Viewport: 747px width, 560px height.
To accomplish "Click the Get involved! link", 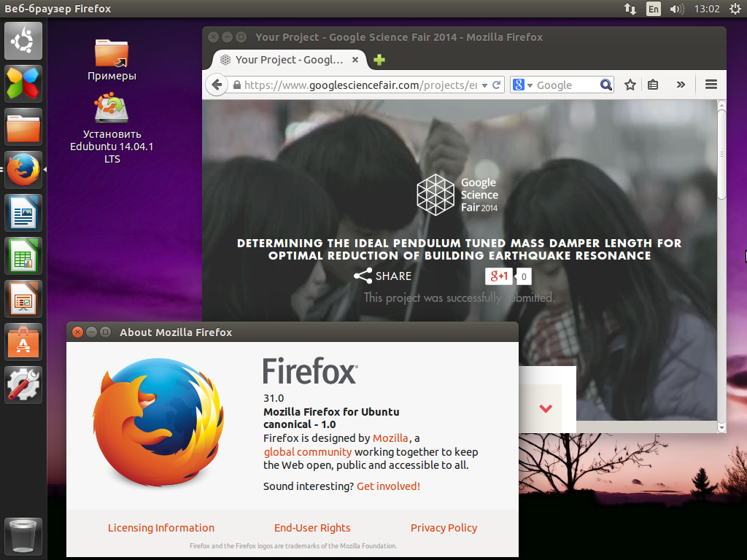I will click(x=388, y=486).
